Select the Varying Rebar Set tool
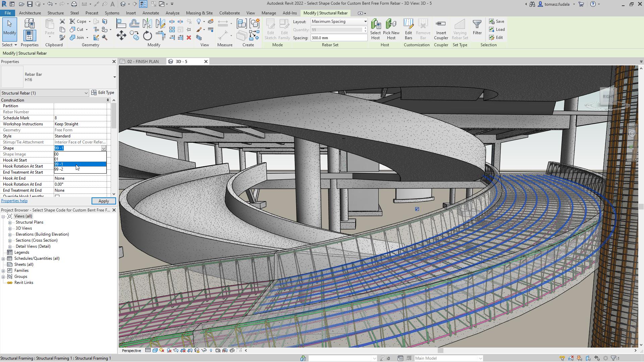This screenshot has width=644, height=362. (460, 29)
